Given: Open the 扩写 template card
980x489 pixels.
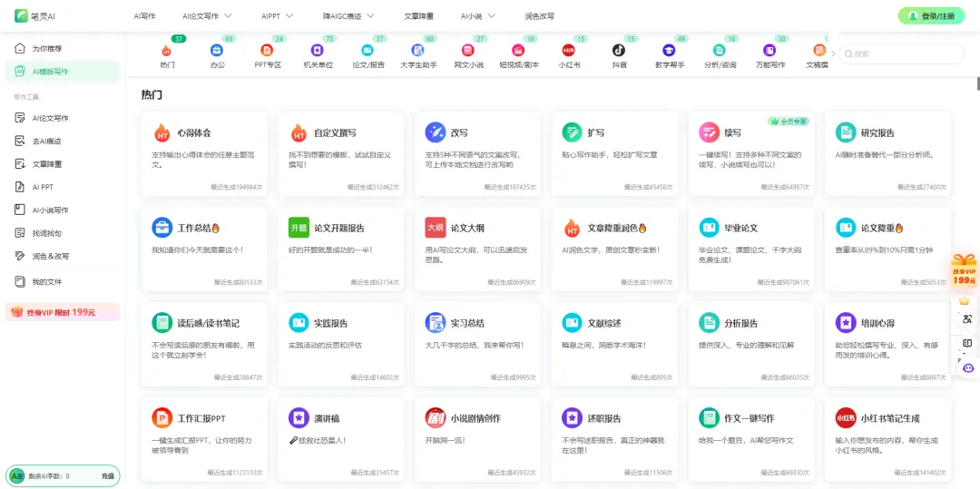Looking at the screenshot, I should point(615,153).
